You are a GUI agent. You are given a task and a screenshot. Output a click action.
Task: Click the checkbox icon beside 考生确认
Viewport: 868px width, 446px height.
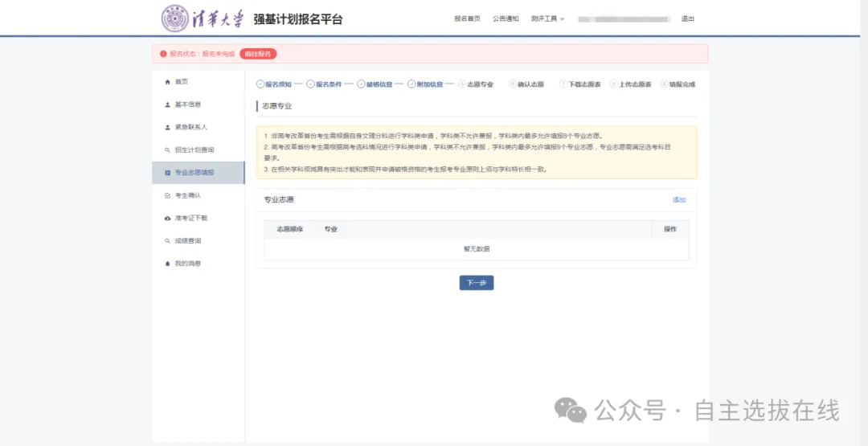(167, 195)
